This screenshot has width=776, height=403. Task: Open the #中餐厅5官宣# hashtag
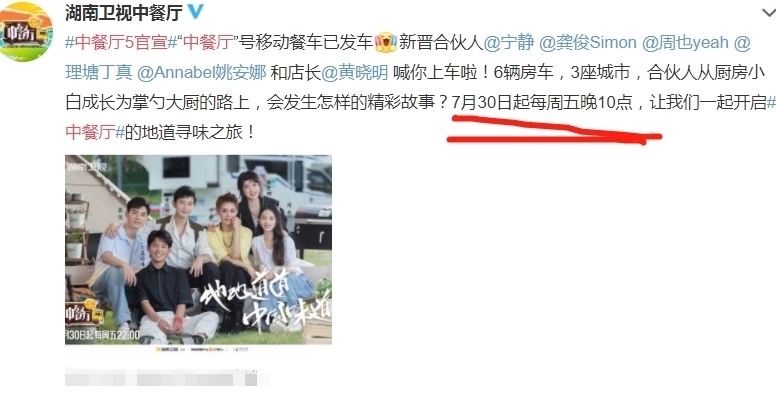[121, 43]
